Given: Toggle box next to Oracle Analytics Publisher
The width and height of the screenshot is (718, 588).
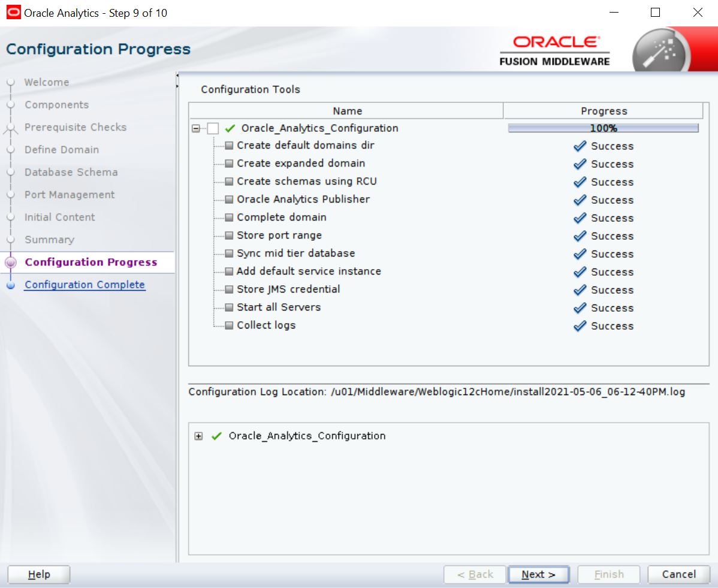Looking at the screenshot, I should (229, 200).
